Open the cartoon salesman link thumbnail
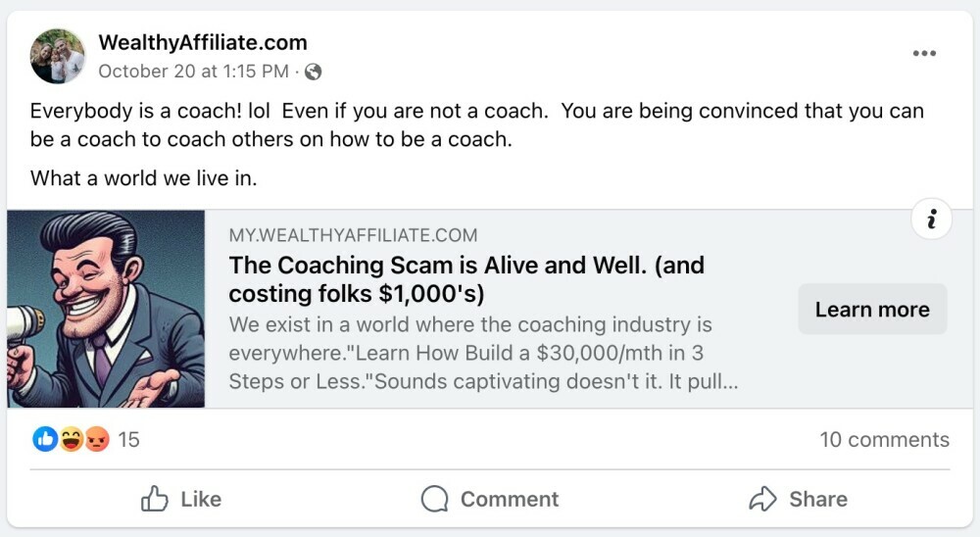Screen dimensions: 980x537 click(x=106, y=309)
